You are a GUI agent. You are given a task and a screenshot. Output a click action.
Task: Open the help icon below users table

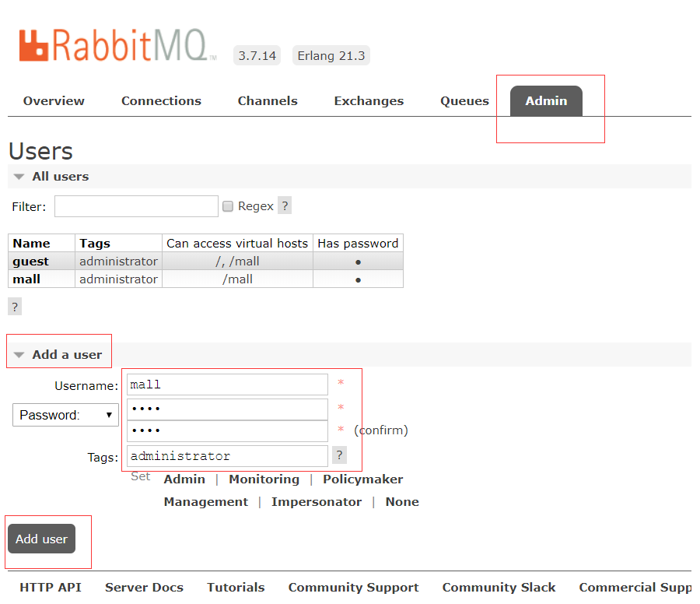15,307
